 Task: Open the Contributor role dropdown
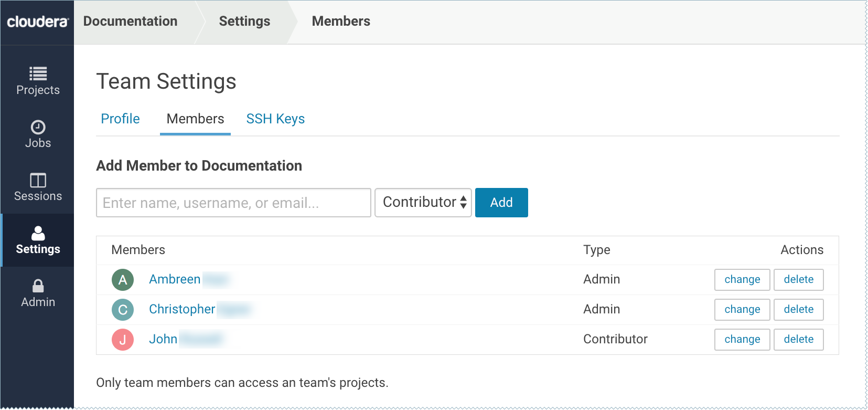tap(423, 203)
